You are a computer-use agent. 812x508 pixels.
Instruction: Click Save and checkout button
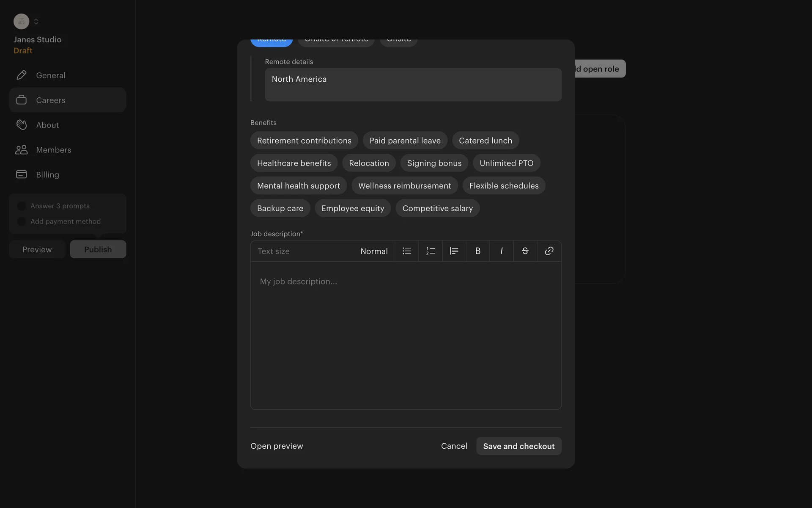pyautogui.click(x=518, y=446)
